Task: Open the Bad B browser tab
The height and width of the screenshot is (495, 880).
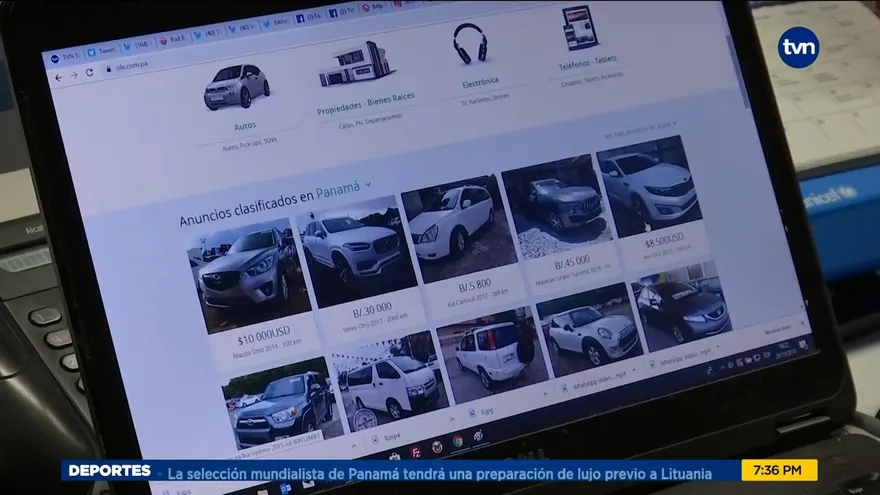Action: [x=172, y=39]
